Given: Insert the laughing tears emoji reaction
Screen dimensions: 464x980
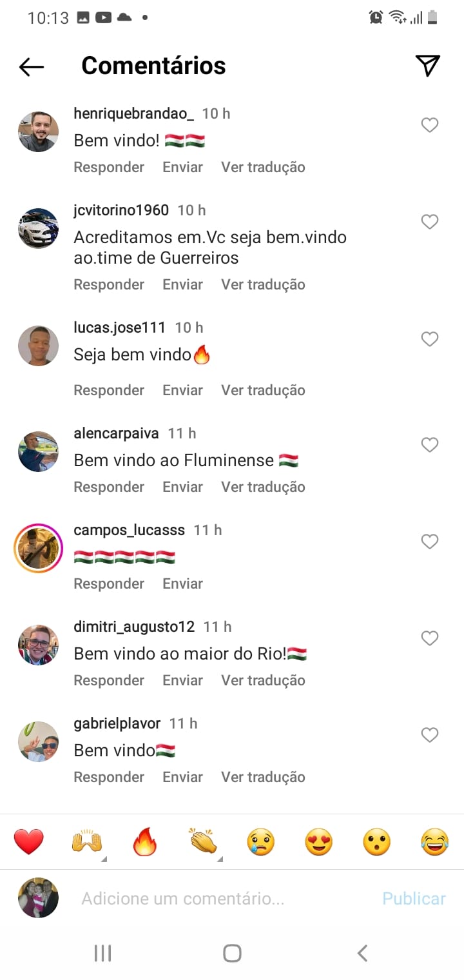Looking at the screenshot, I should tap(435, 842).
